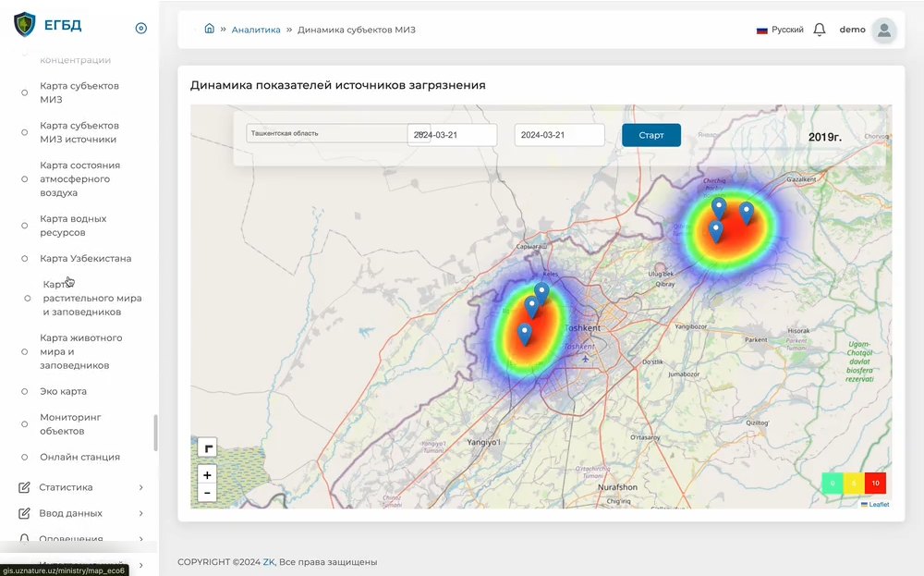This screenshot has width=924, height=576.
Task: Expand Статистика chevron
Action: point(140,487)
